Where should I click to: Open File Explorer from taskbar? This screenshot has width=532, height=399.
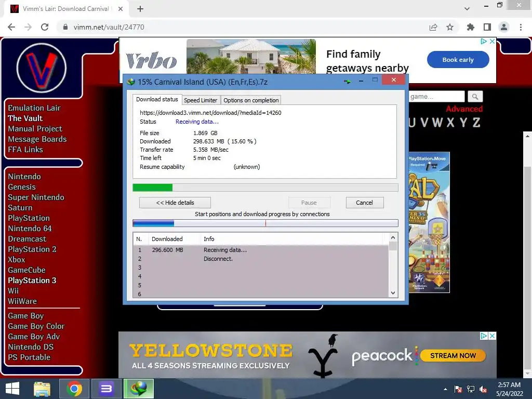(x=42, y=389)
